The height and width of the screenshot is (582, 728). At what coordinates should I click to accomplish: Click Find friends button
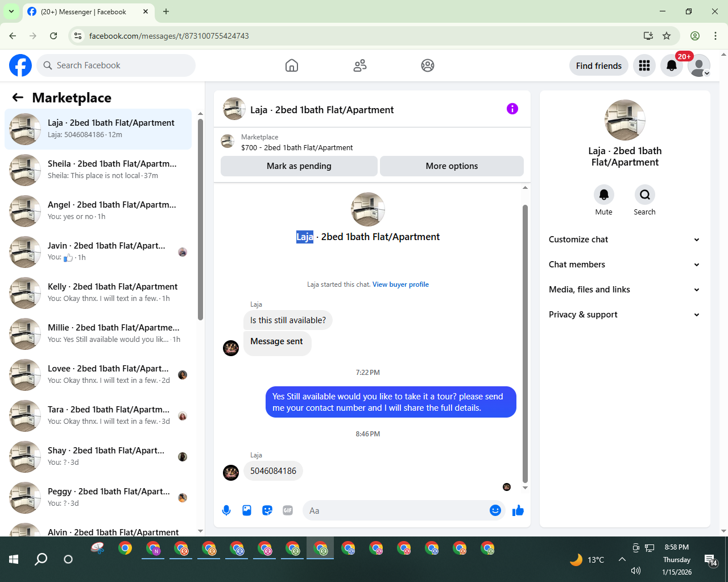click(599, 65)
